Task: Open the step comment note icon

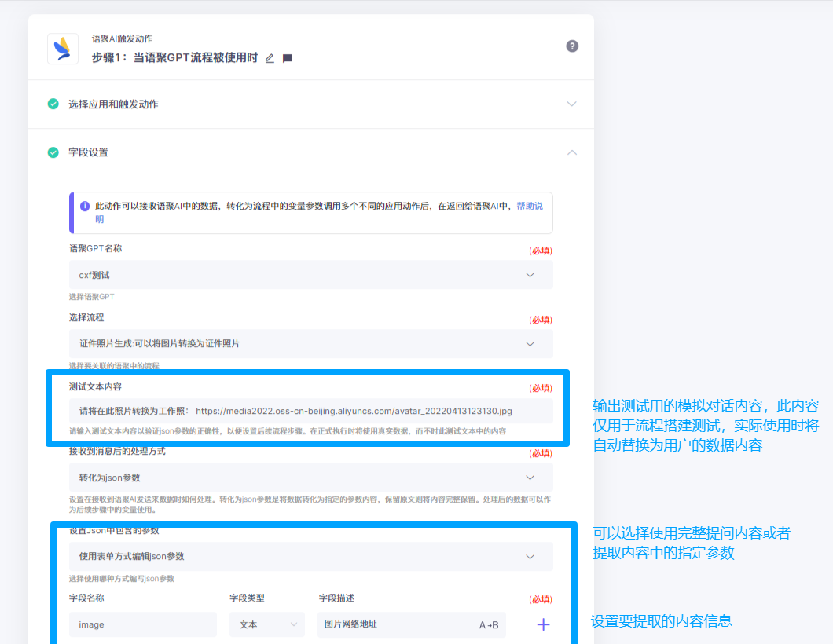Action: point(288,58)
